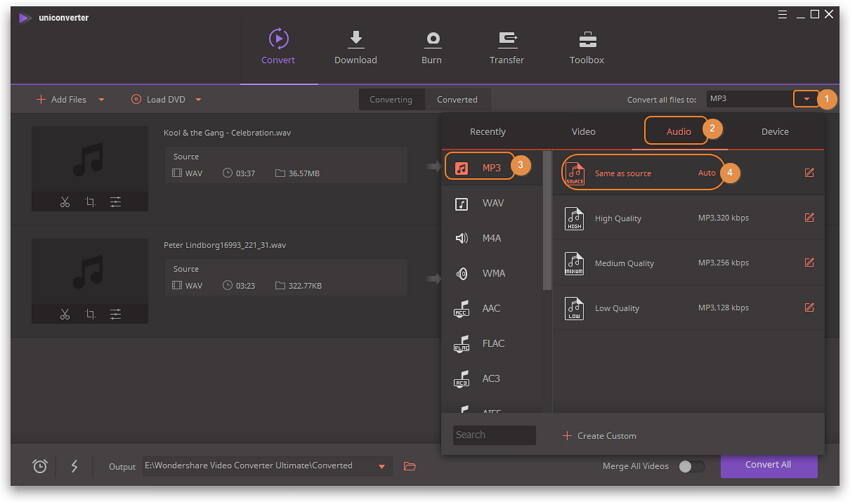Edit the High Quality preset
The width and height of the screenshot is (850, 502).
pyautogui.click(x=809, y=218)
